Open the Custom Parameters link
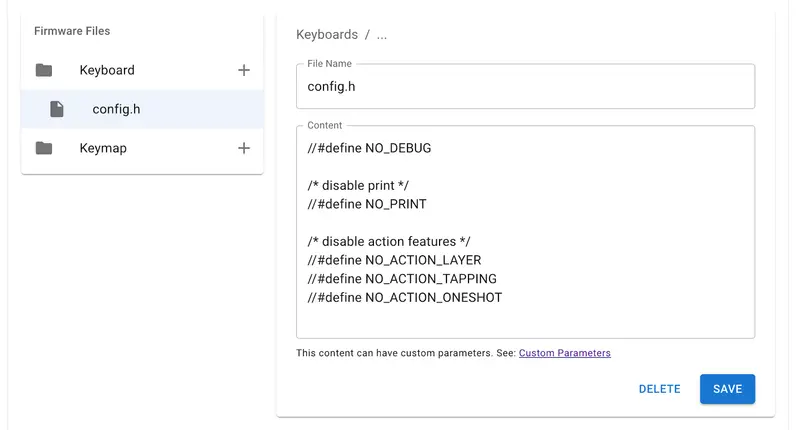Image resolution: width=800 pixels, height=430 pixels. tap(564, 353)
